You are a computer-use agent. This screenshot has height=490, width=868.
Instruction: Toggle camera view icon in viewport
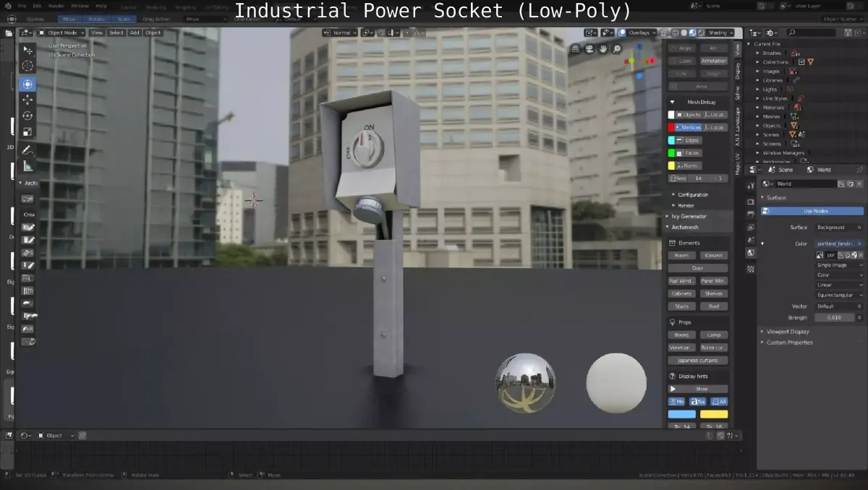pos(589,49)
